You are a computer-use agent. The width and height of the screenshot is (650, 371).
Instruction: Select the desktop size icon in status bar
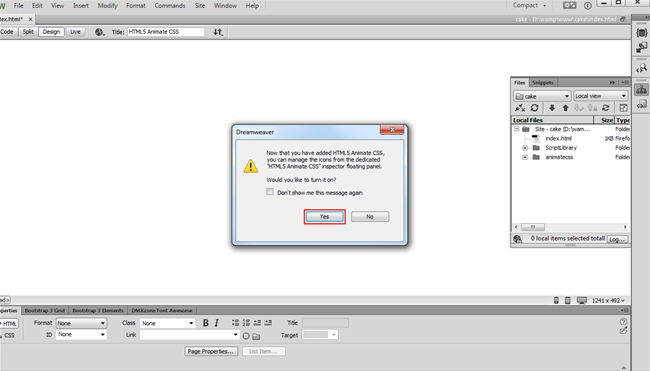582,300
